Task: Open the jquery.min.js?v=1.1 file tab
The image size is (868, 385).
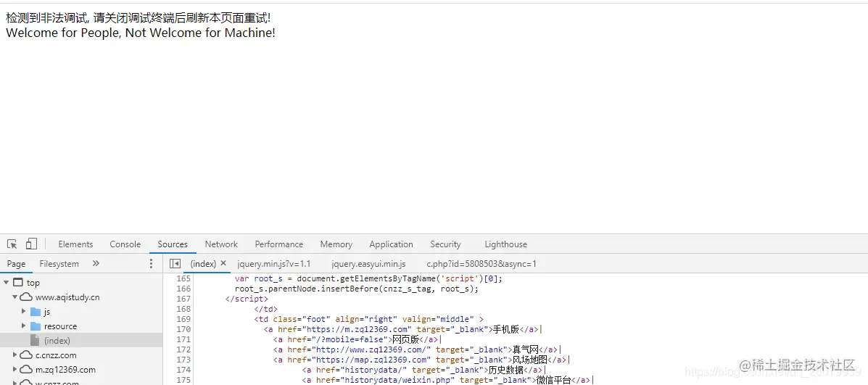Action: [x=274, y=264]
